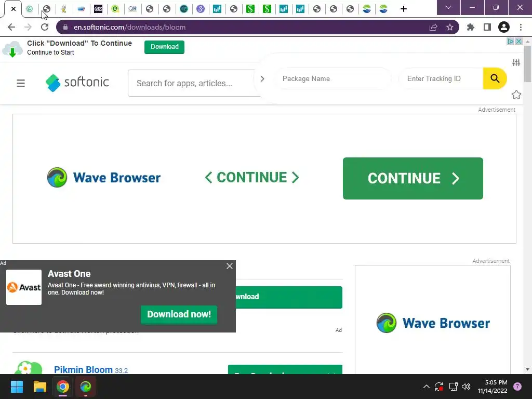Click the green-text CONTINUE with arrows
The width and height of the screenshot is (532, 399).
tap(252, 178)
